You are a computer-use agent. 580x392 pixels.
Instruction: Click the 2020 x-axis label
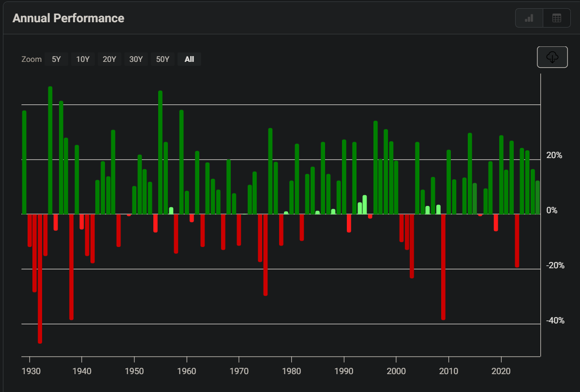pos(501,371)
